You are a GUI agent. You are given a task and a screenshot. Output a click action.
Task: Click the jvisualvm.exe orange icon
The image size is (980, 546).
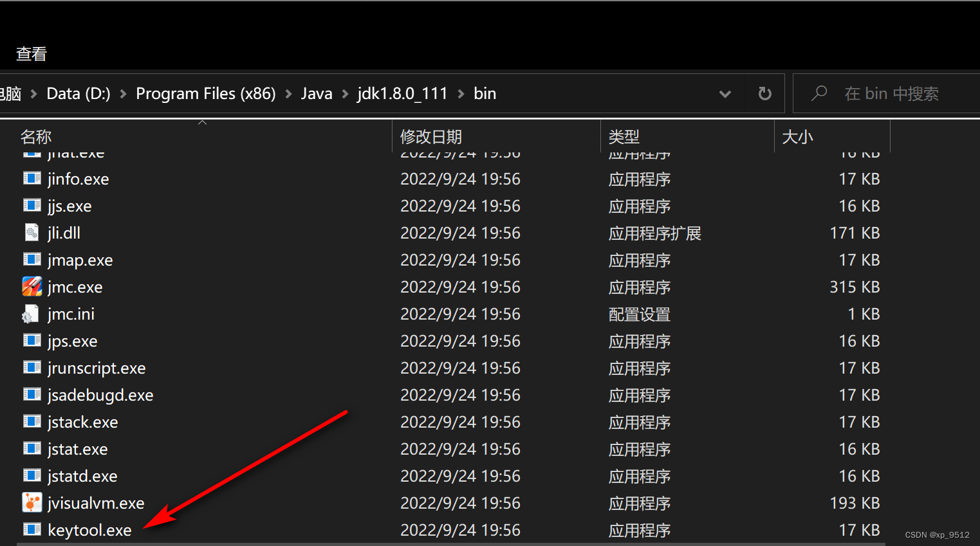tap(32, 502)
